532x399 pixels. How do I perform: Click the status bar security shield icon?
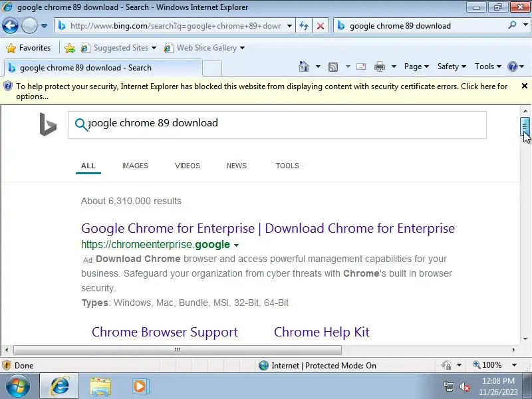(7, 365)
